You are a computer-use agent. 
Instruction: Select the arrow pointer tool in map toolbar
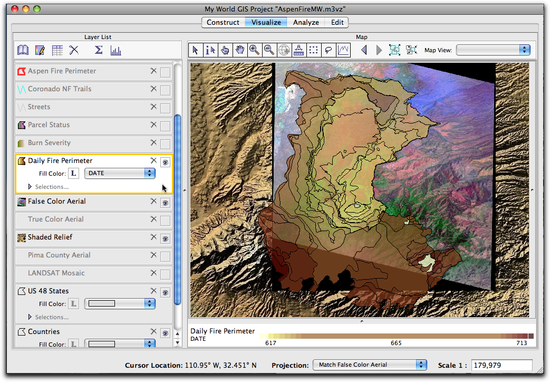click(195, 50)
